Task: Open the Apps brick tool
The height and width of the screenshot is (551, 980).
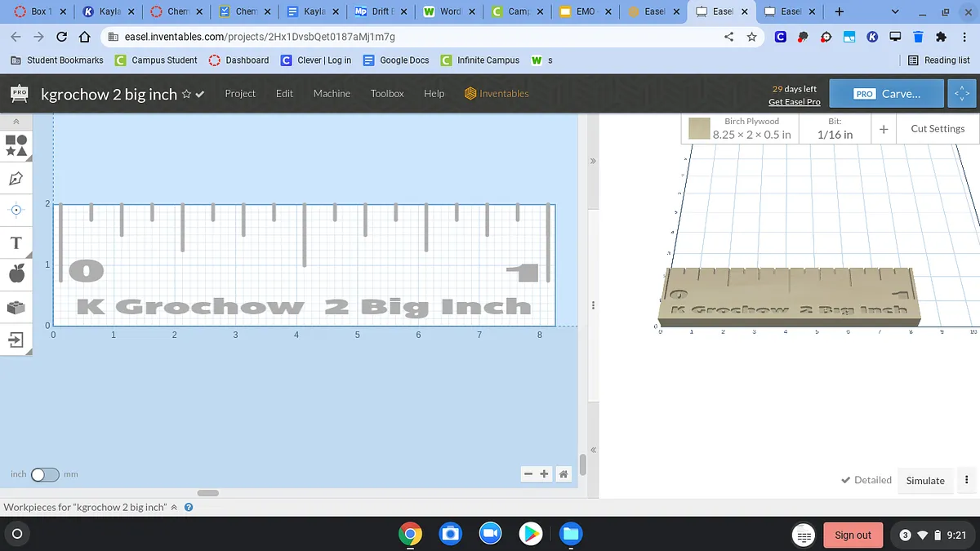Action: (x=16, y=307)
